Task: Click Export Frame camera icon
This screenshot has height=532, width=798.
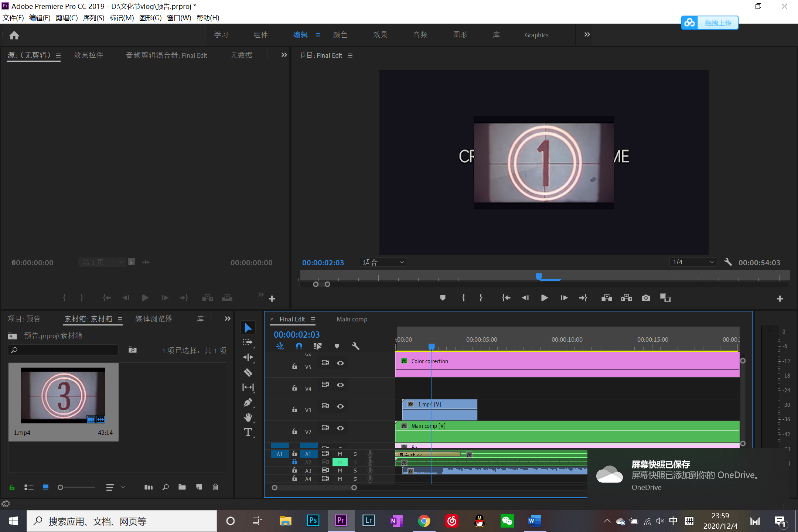Action: tap(646, 298)
